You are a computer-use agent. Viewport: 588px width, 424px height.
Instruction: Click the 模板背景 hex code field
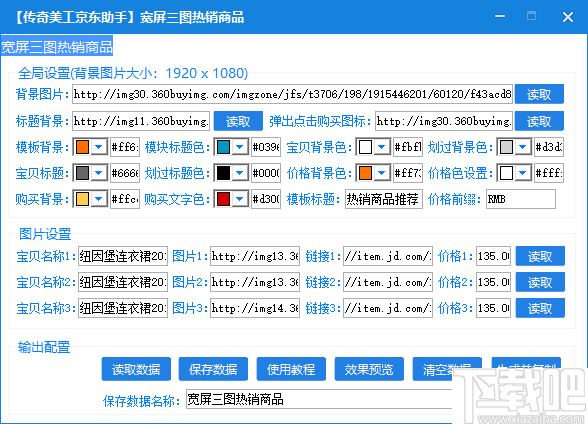tap(125, 147)
